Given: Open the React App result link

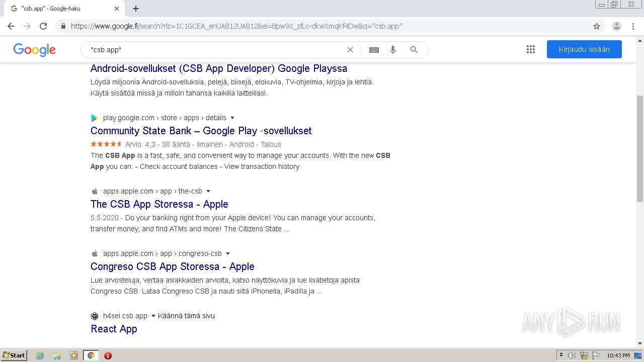Looking at the screenshot, I should click(114, 329).
